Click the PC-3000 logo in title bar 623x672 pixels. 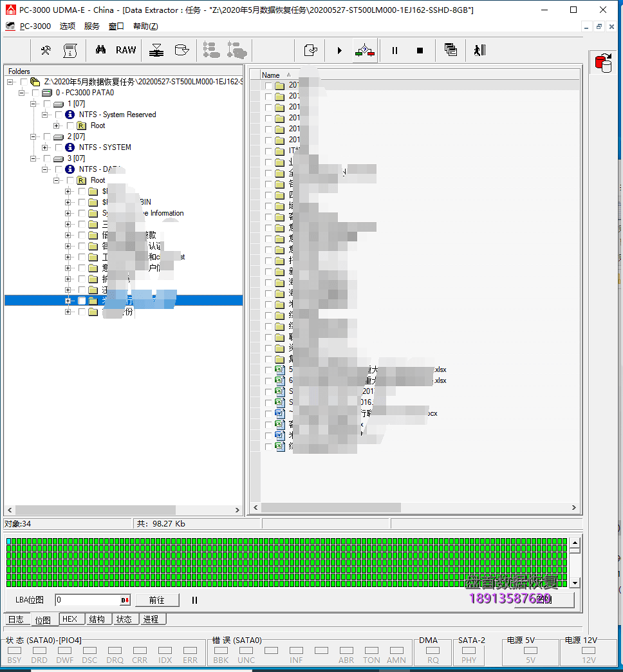click(10, 10)
